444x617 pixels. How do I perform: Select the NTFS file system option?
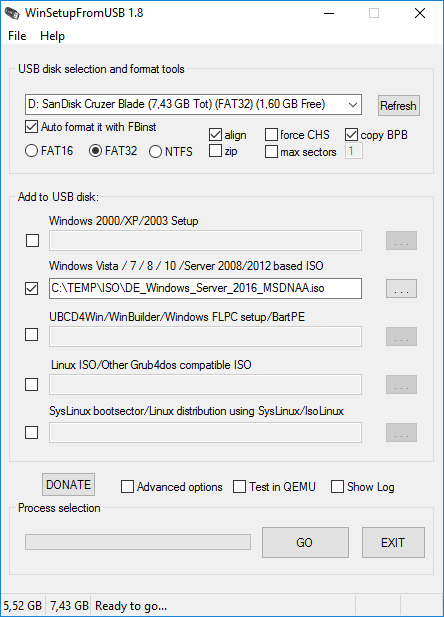(155, 151)
